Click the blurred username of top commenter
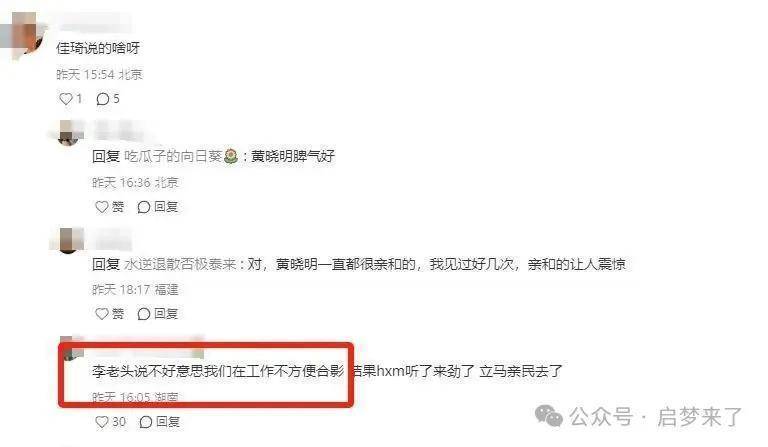 pyautogui.click(x=93, y=22)
